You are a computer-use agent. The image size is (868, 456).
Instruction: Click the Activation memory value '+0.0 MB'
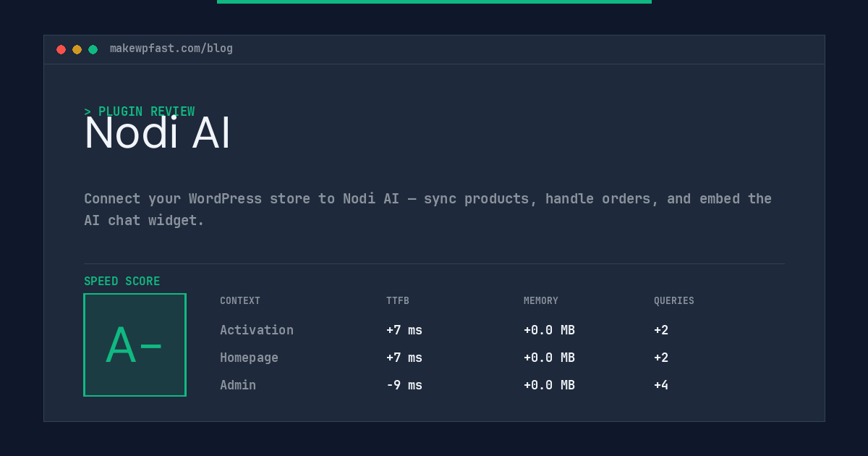pyautogui.click(x=549, y=330)
